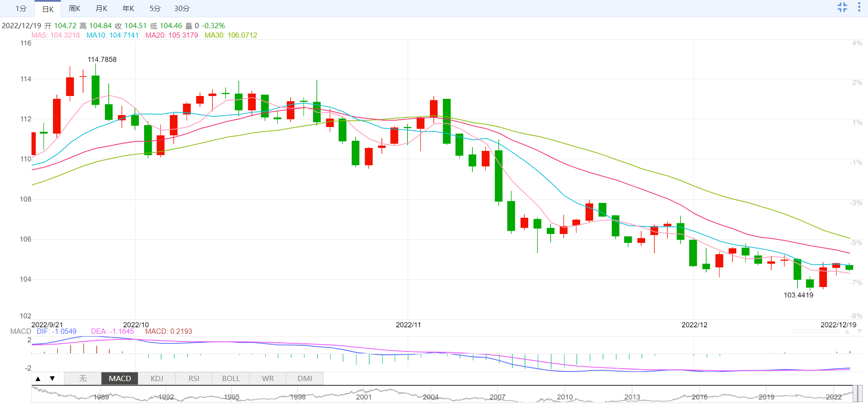
Task: Click the gray up triangle under 2022/12/19
Action: 847,331
